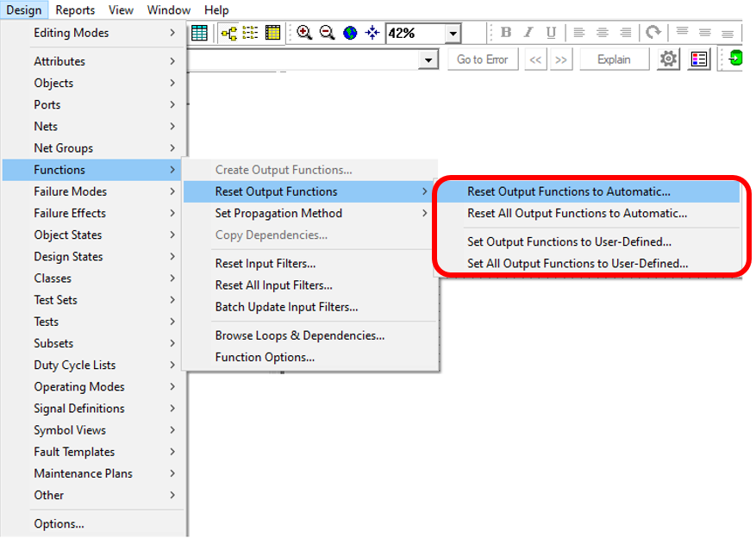Align text to middle vertically
Screen dimensions: 756x538
(x=705, y=32)
